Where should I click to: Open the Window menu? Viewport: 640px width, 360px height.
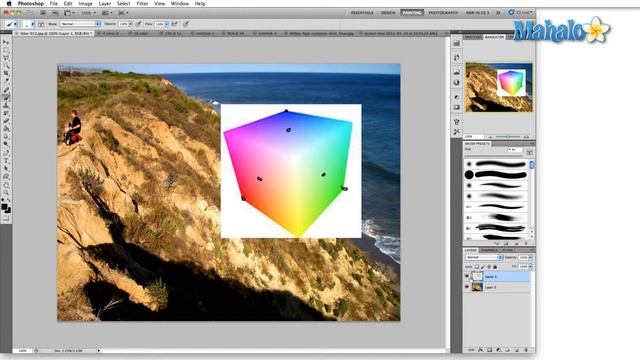pyautogui.click(x=180, y=4)
